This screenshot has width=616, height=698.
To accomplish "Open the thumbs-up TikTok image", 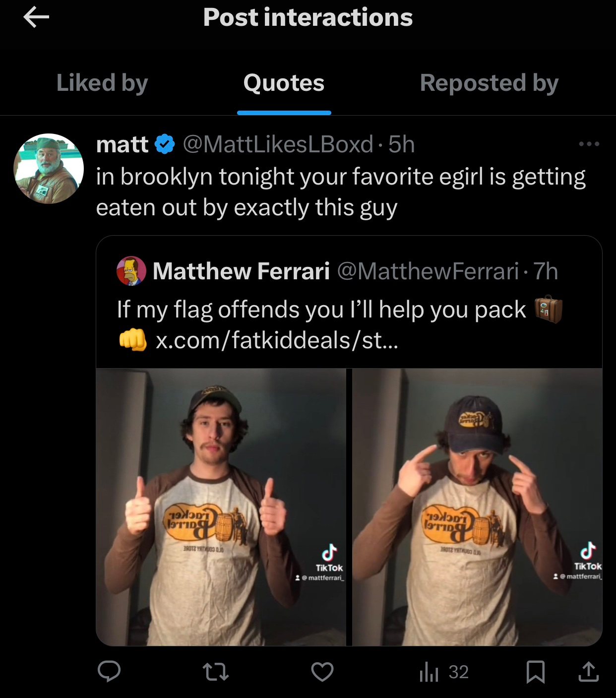I will [x=221, y=506].
